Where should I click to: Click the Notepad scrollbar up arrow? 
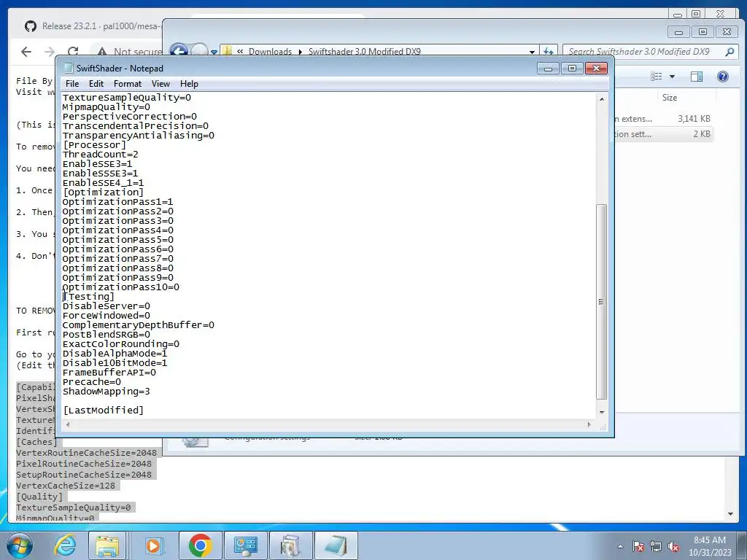pyautogui.click(x=602, y=99)
